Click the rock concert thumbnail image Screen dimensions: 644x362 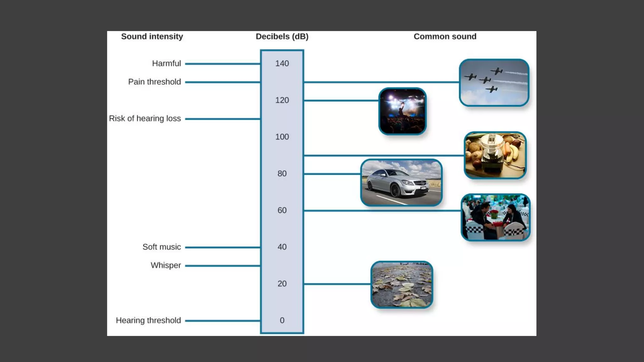click(x=402, y=111)
